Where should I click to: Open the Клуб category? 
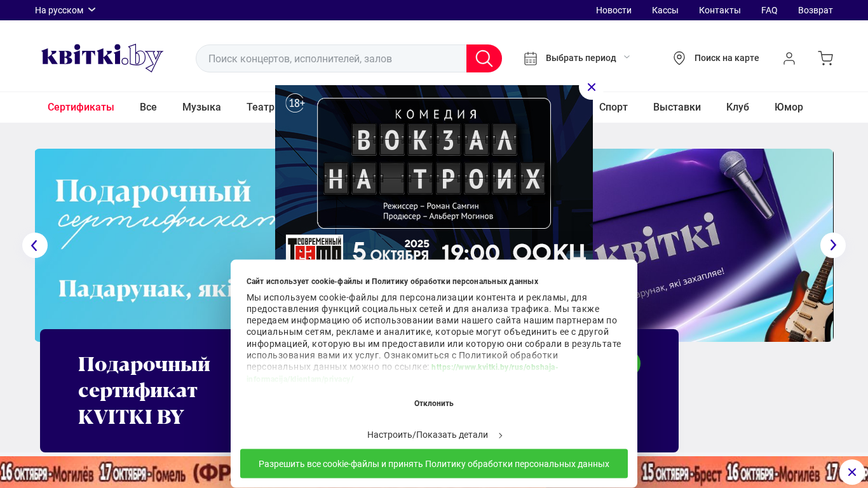point(738,107)
